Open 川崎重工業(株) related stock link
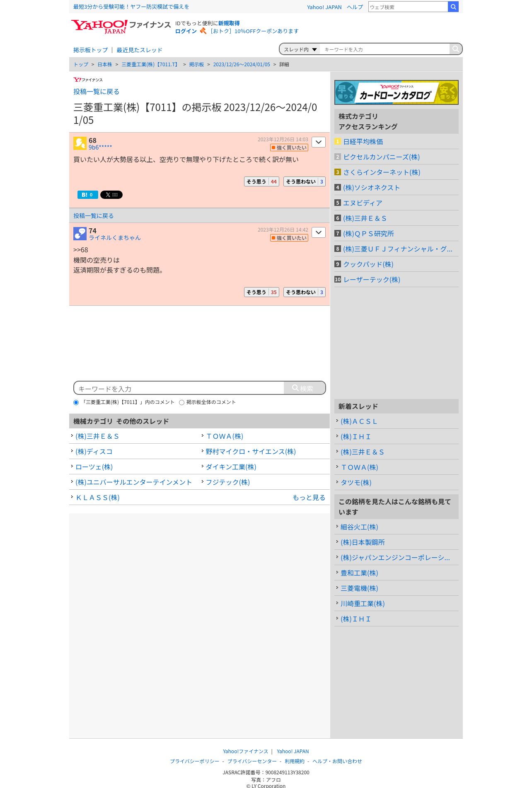 [x=363, y=604]
